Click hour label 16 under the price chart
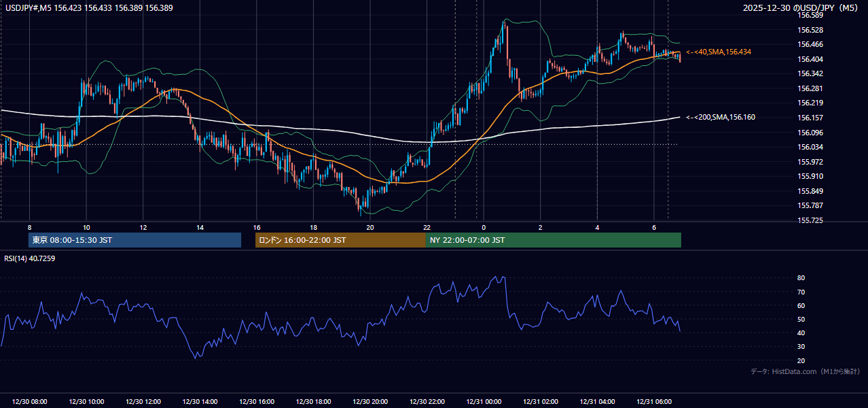This screenshot has width=868, height=408. tap(257, 227)
